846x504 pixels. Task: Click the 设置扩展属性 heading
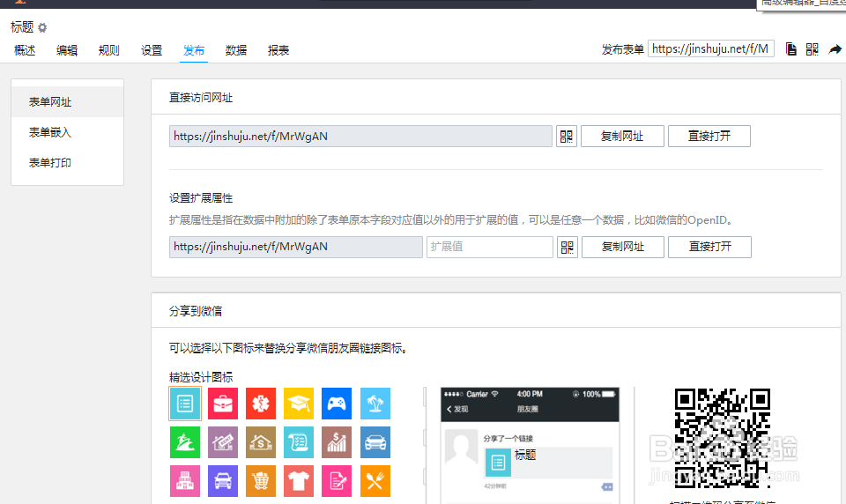tap(201, 198)
